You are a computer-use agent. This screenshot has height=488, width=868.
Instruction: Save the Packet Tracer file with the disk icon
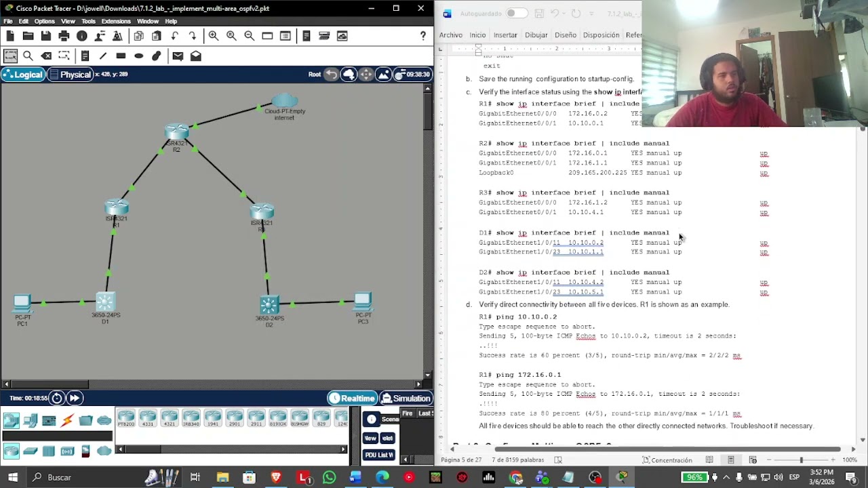pyautogui.click(x=45, y=36)
